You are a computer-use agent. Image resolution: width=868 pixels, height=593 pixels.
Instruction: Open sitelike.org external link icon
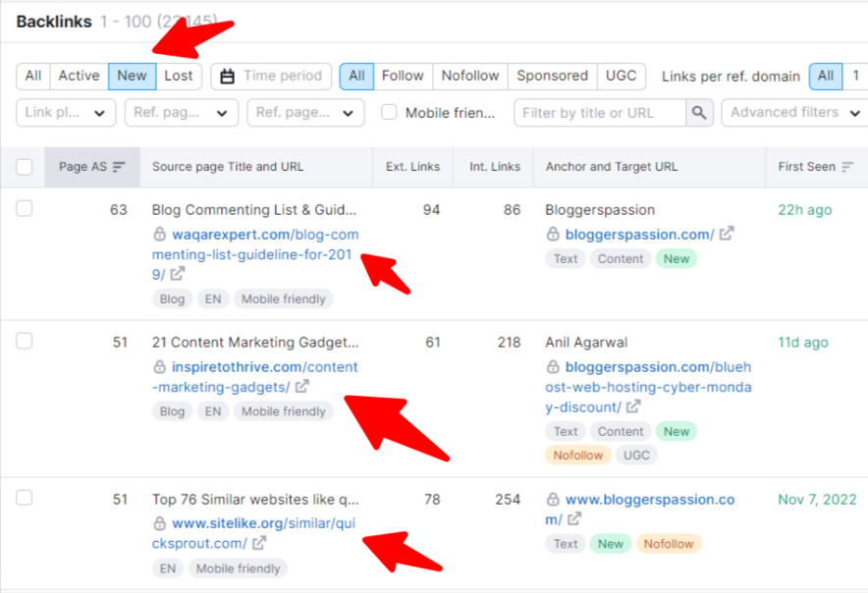click(x=259, y=543)
